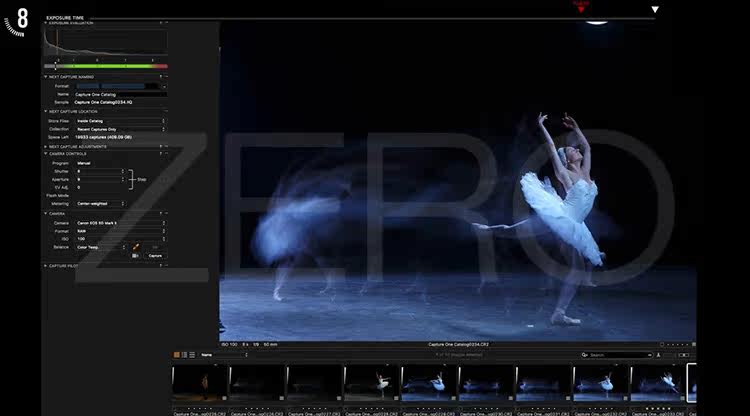750x416 pixels.
Task: Select the second dark filmstrip thumbnail
Action: (257, 383)
